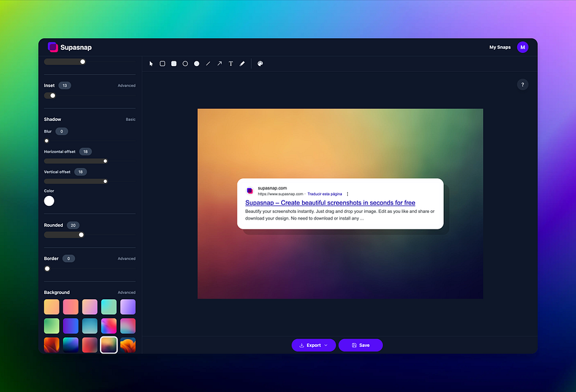Screen dimensions: 576x392
Task: Click the Supasnap brand name text
Action: click(x=76, y=47)
